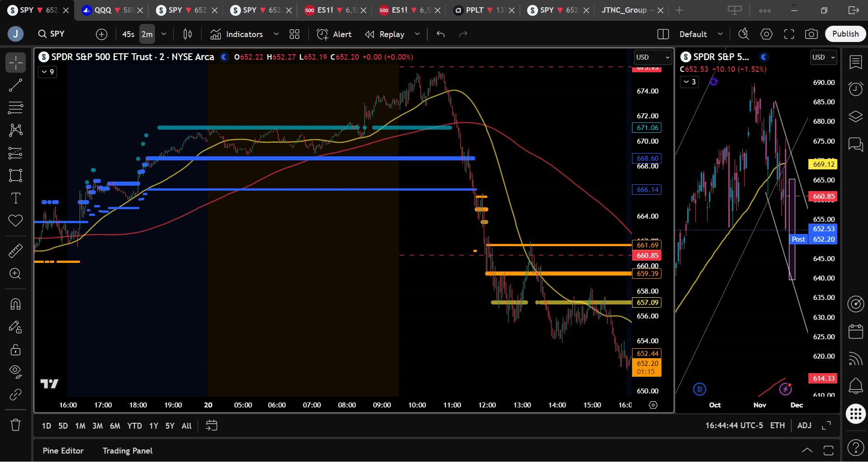Expand the time interval dropdown
The height and width of the screenshot is (463, 868).
164,34
